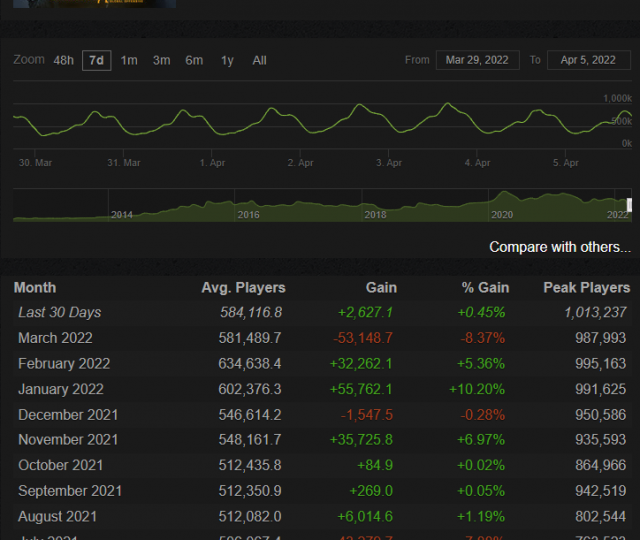Click the Peak Players column header
This screenshot has height=540, width=640.
[586, 287]
